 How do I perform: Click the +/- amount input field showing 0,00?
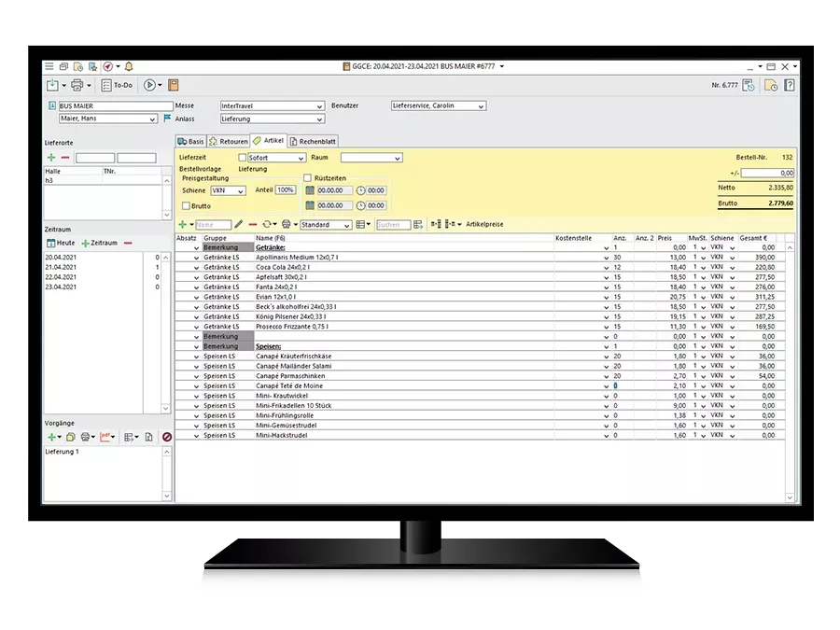(x=767, y=174)
